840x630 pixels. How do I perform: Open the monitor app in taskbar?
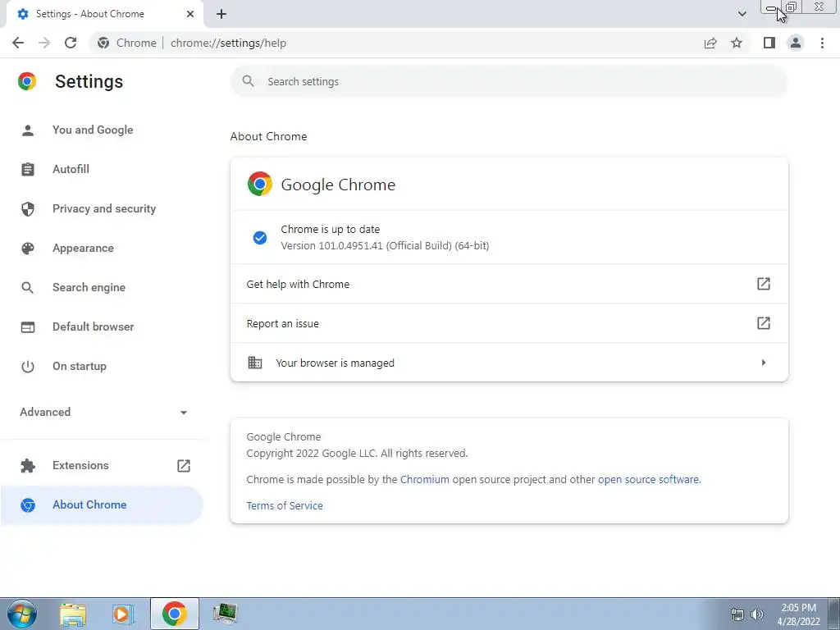click(225, 614)
